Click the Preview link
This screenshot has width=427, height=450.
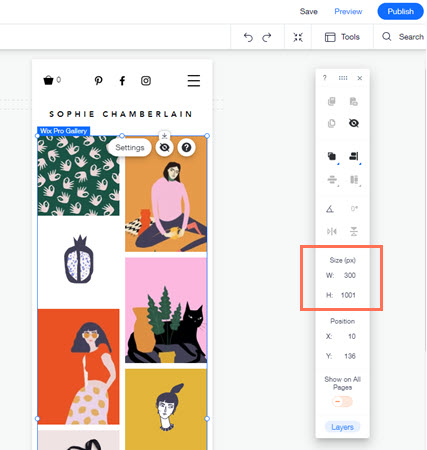pyautogui.click(x=348, y=12)
